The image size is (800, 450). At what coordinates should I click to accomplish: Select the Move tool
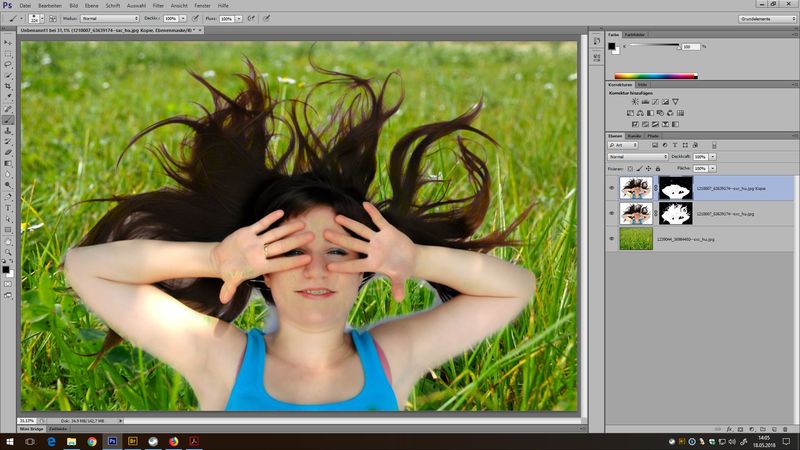[x=8, y=43]
